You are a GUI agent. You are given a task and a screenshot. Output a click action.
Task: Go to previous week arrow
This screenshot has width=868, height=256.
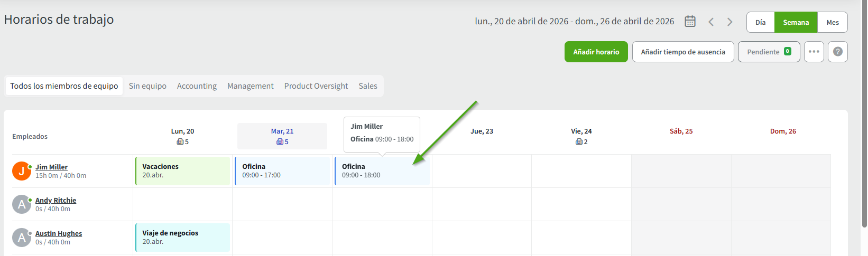point(711,22)
